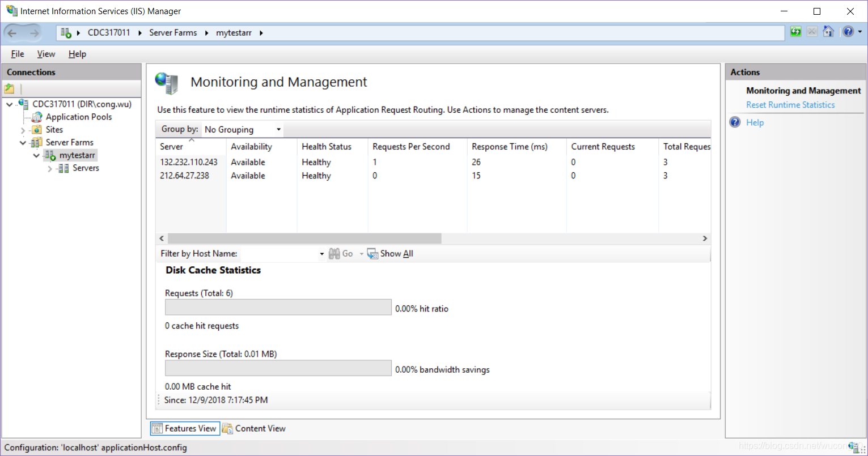Click the Content View tab icon
This screenshot has width=868, height=456.
tap(227, 428)
